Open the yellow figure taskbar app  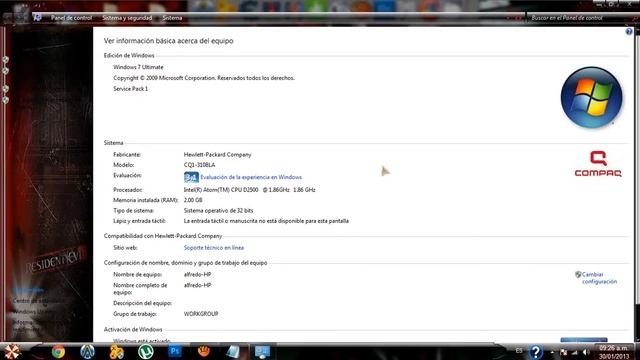(116, 351)
